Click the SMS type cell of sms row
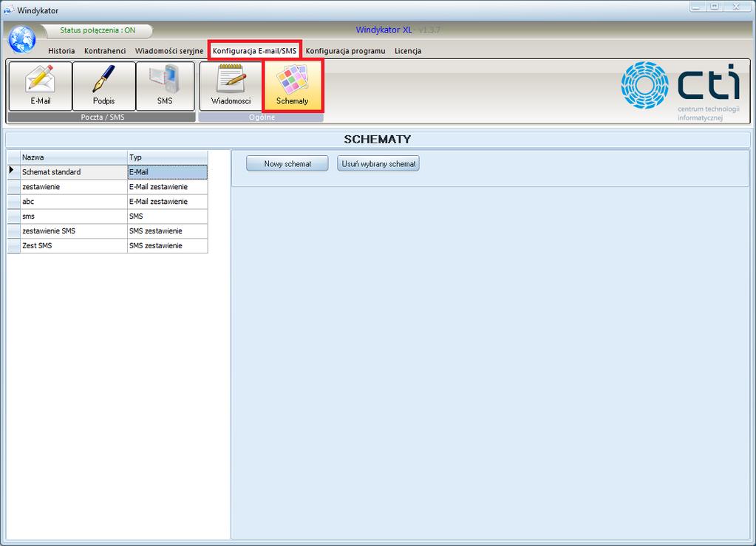 [167, 216]
